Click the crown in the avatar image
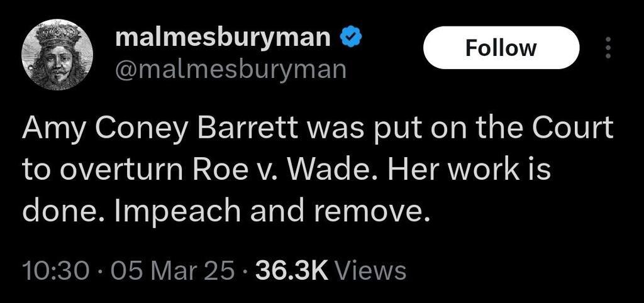The width and height of the screenshot is (644, 303). point(57,34)
